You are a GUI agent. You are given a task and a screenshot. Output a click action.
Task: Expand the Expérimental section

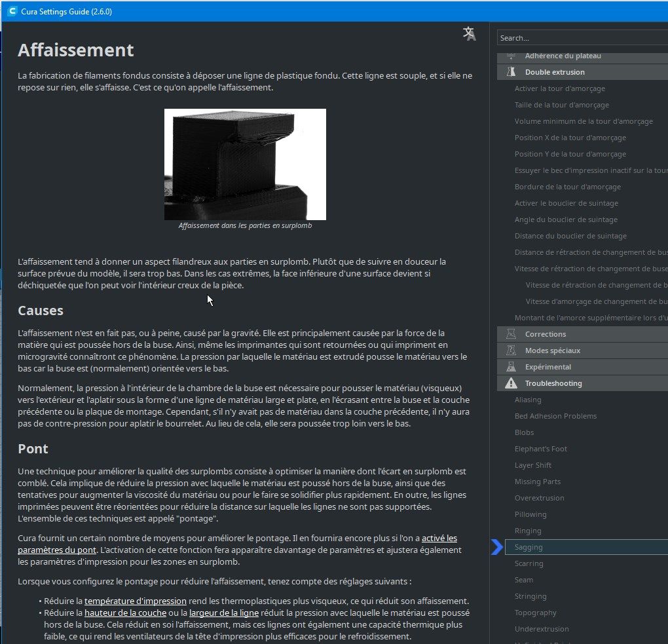(x=582, y=367)
